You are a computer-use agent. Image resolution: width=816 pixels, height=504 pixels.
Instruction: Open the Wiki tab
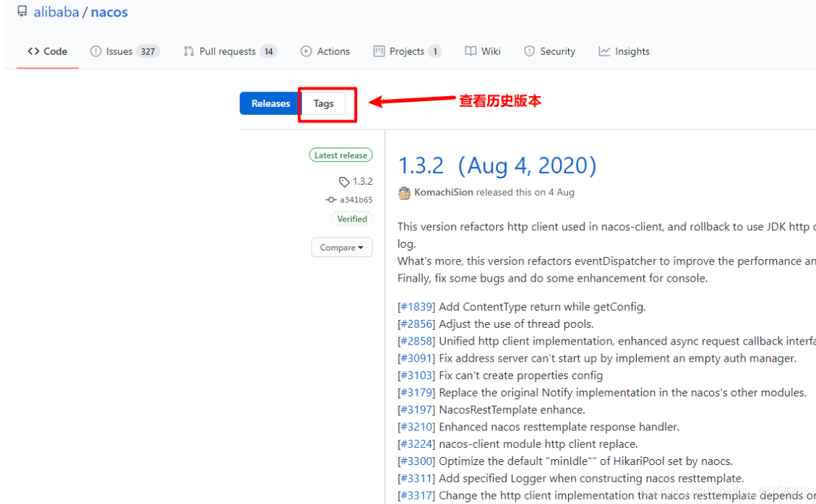[483, 51]
